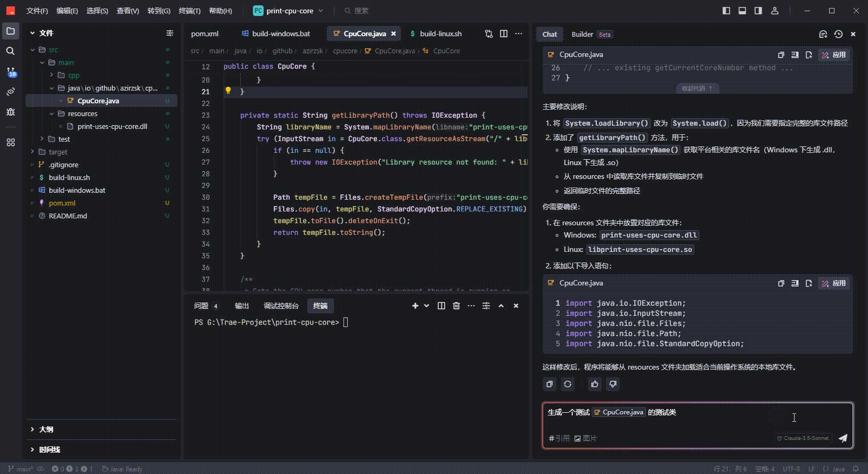Open the Run and Debug view
868x474 pixels.
[x=11, y=112]
